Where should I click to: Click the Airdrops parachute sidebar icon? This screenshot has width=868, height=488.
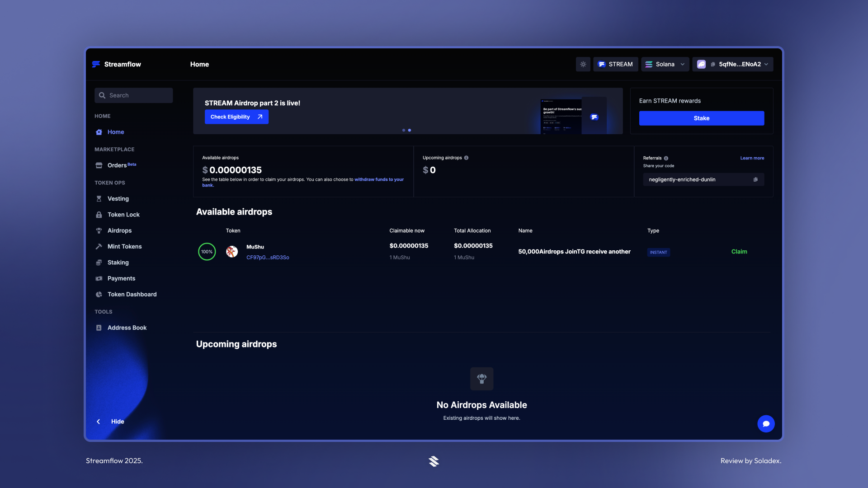[x=99, y=230]
